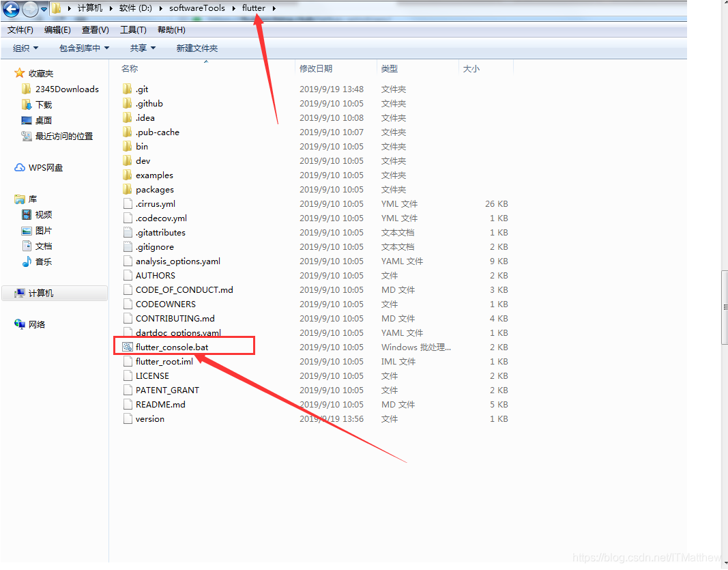Select the 计算机 icon in sidebar
The image size is (728, 570).
[20, 293]
